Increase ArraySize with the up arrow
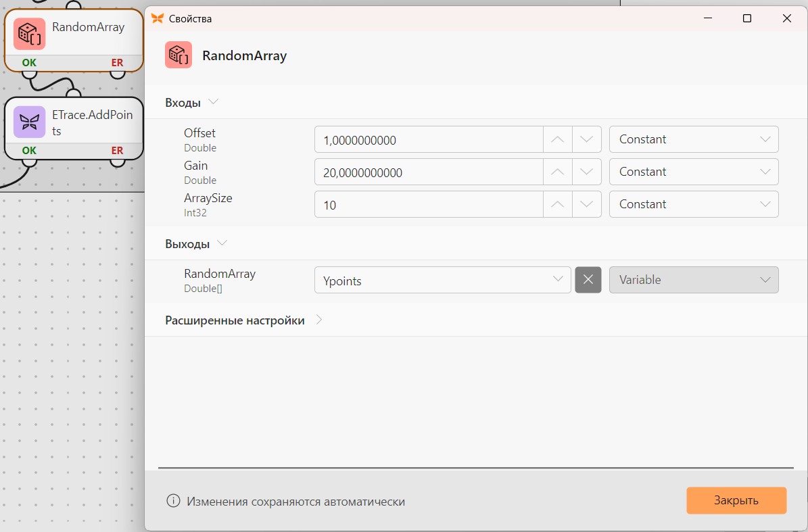The height and width of the screenshot is (532, 808). click(x=558, y=204)
